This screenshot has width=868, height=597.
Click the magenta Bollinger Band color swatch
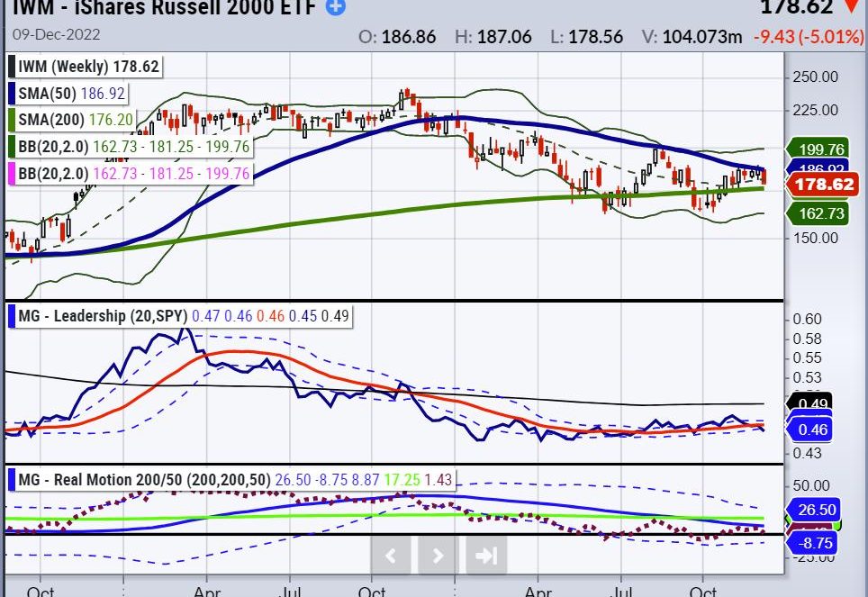tap(12, 174)
